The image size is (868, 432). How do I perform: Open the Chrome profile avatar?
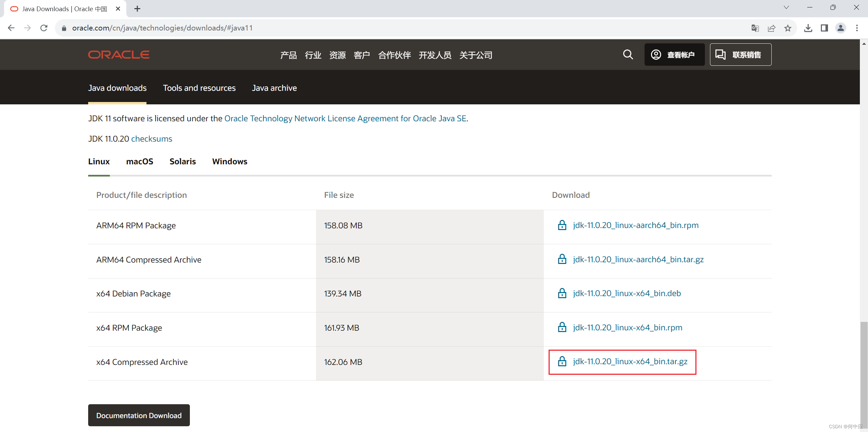tap(841, 28)
